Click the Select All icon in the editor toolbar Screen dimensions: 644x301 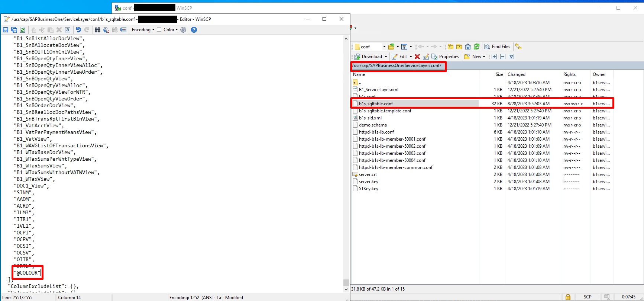pyautogui.click(x=68, y=30)
